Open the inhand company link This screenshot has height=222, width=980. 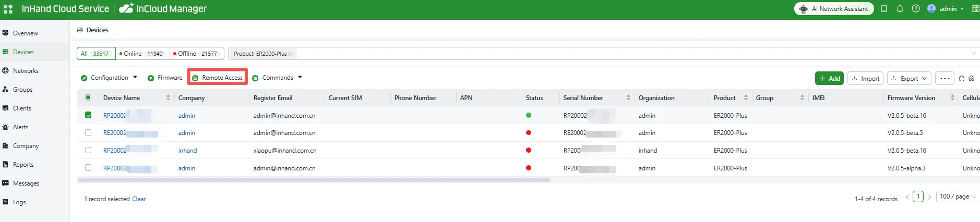pyautogui.click(x=187, y=151)
